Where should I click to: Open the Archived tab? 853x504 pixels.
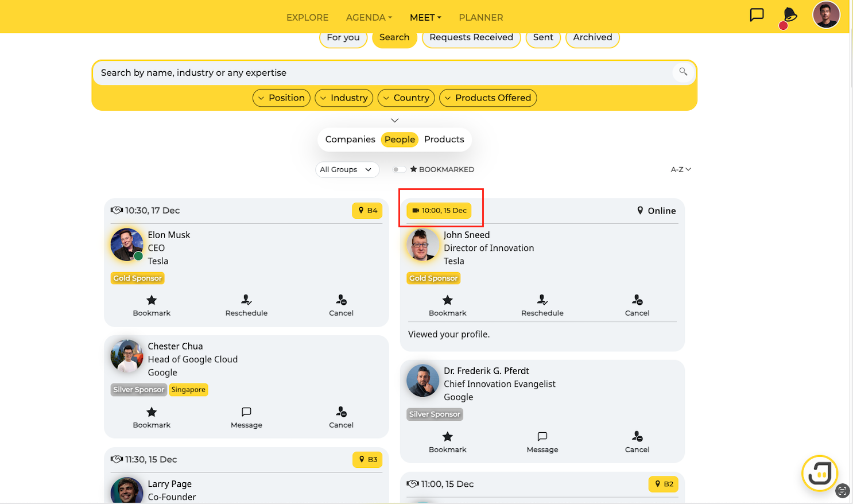point(592,38)
